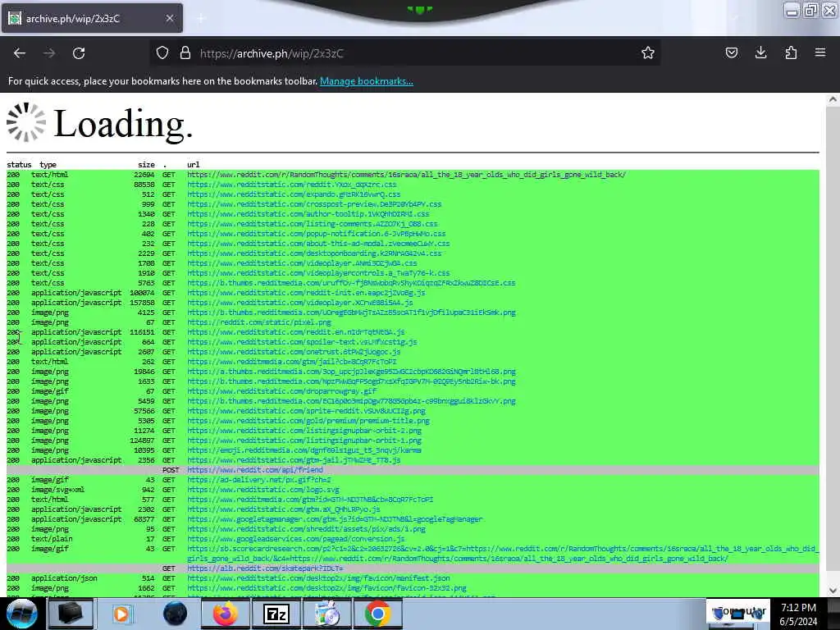Go back to the previous page

point(20,53)
